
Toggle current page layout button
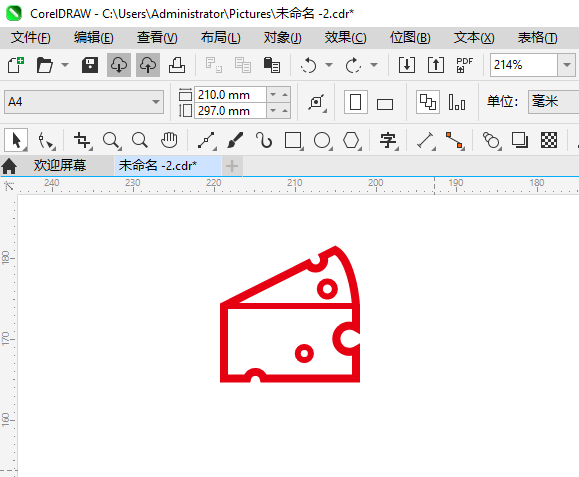(x=457, y=102)
